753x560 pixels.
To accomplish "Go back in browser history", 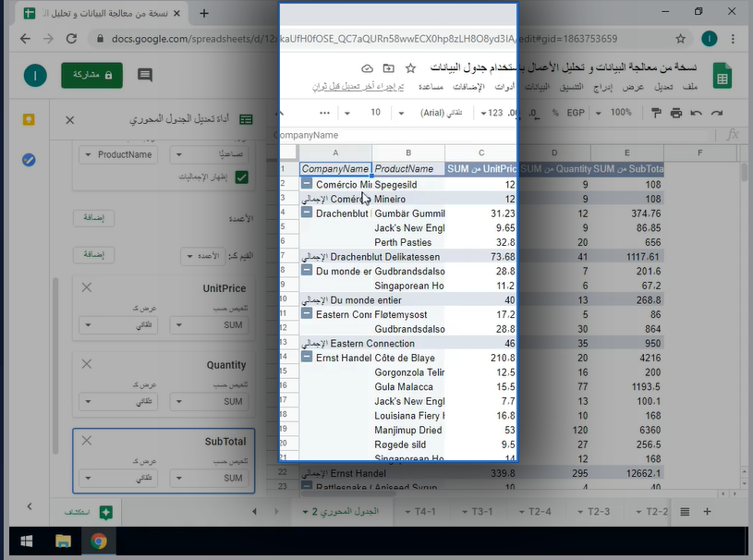I will click(x=26, y=39).
